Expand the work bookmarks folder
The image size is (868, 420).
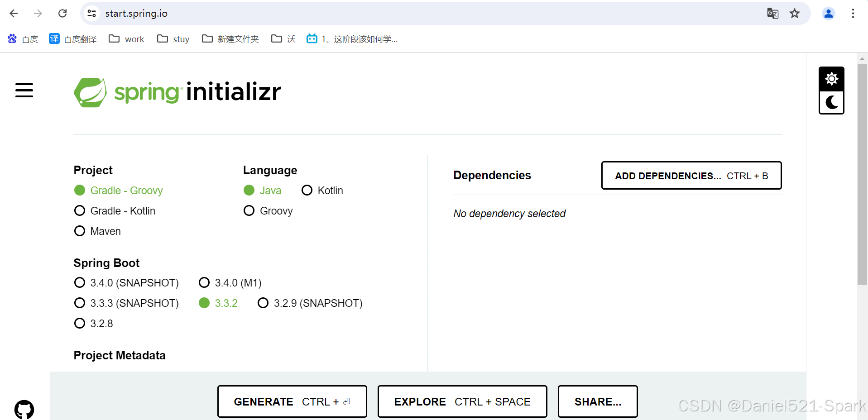tap(126, 39)
